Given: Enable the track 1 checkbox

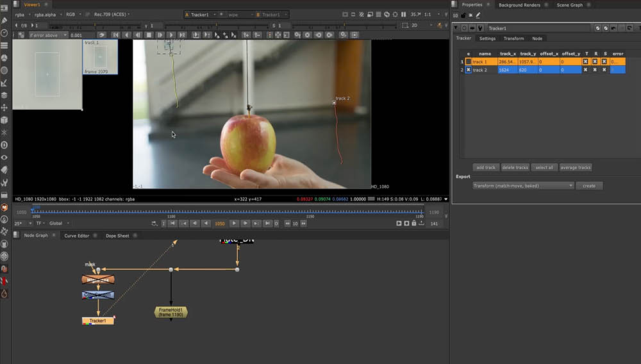Looking at the screenshot, I should (469, 62).
